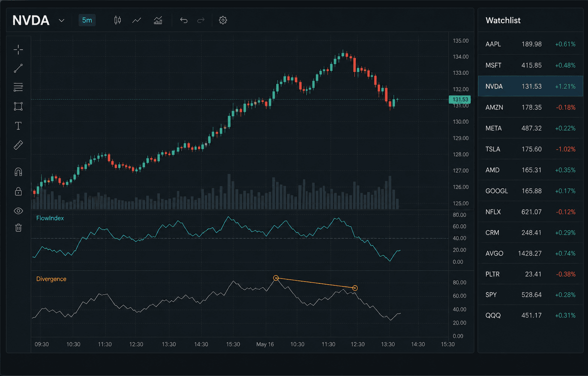The width and height of the screenshot is (588, 376).
Task: Click the 131.53 current price tag
Action: [460, 99]
